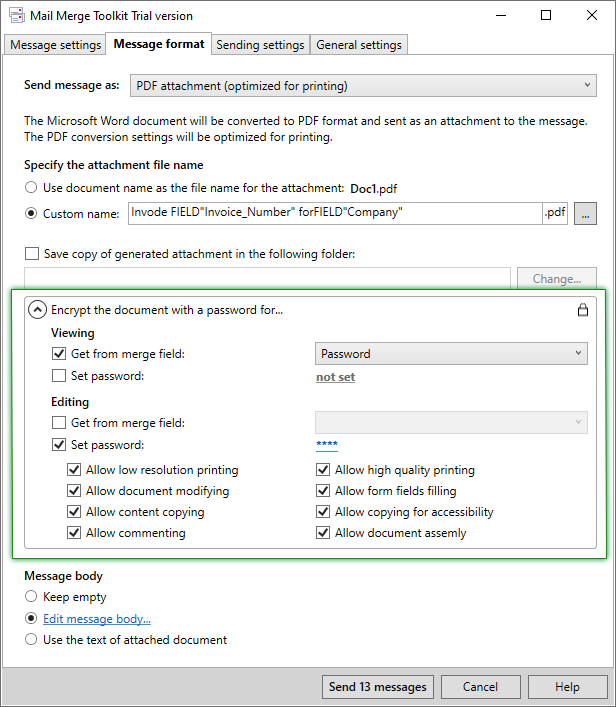Click the ellipsis button beside .pdf
This screenshot has height=707, width=616.
(585, 213)
